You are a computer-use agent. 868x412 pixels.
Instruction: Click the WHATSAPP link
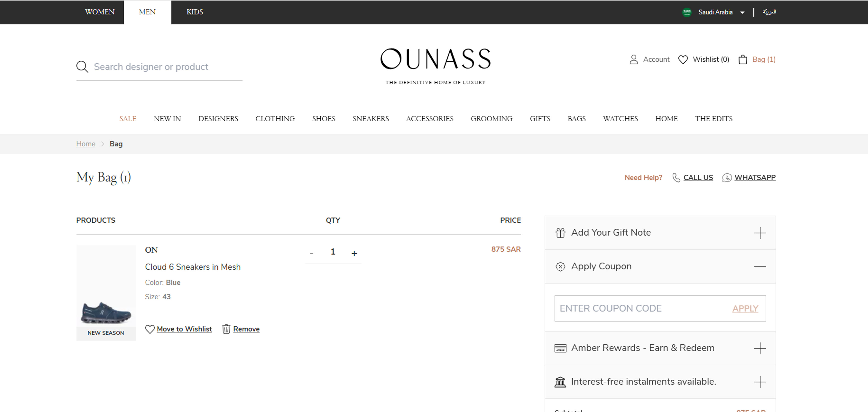pyautogui.click(x=755, y=178)
